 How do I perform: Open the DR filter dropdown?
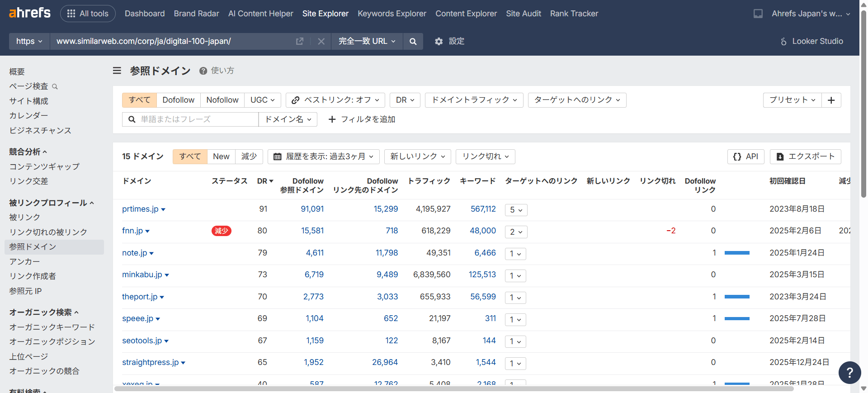[405, 100]
